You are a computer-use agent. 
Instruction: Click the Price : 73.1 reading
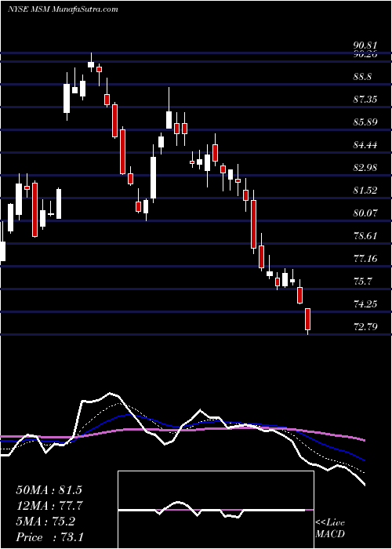point(49,537)
